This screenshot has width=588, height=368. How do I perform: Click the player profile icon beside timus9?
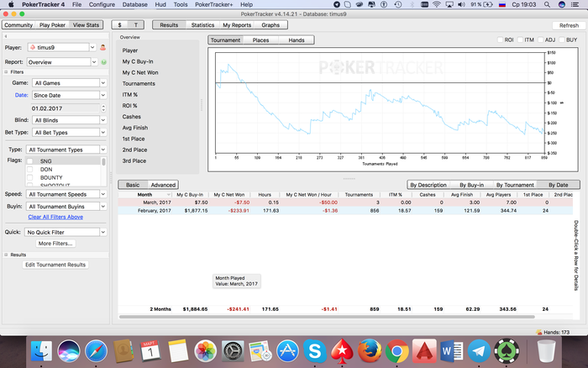(x=102, y=48)
